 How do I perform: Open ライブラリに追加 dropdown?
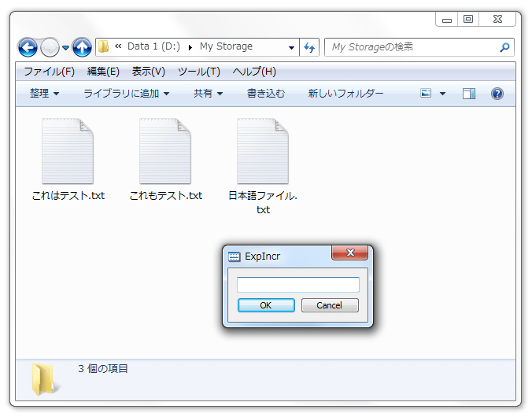tap(126, 94)
